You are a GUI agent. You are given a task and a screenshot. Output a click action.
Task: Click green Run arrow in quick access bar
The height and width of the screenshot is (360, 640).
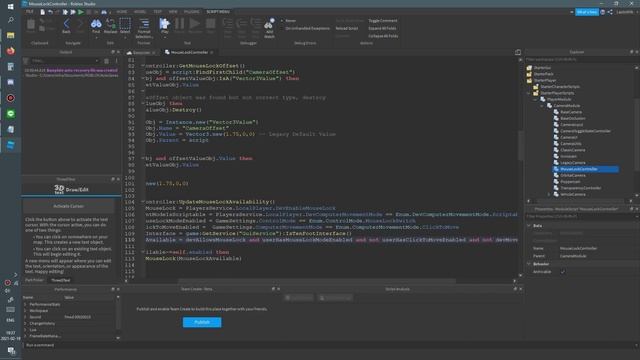tap(81, 12)
